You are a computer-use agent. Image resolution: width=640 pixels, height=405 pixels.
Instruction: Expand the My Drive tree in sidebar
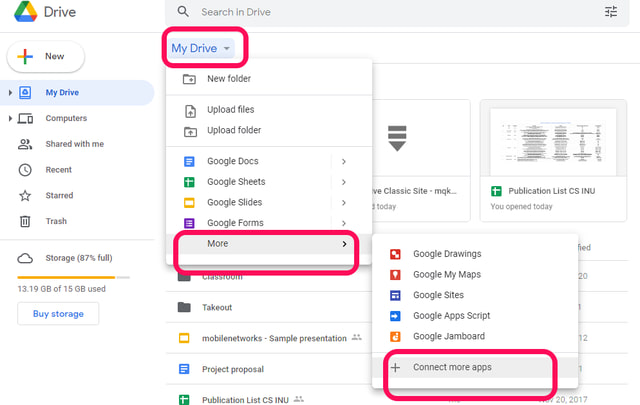coord(10,93)
